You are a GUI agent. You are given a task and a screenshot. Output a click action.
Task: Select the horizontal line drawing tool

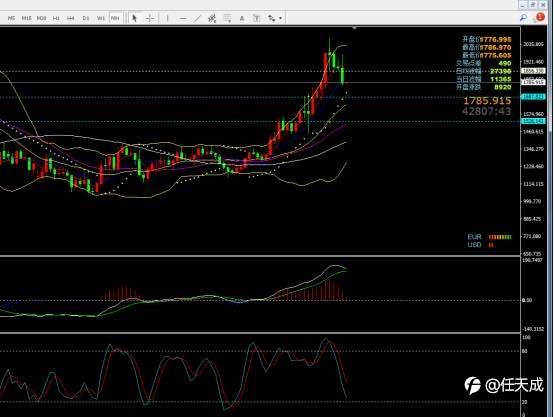click(x=183, y=18)
